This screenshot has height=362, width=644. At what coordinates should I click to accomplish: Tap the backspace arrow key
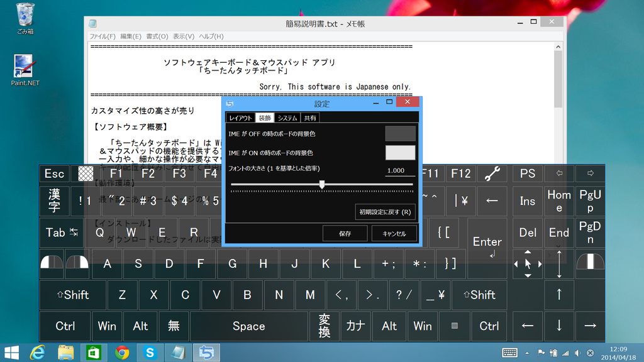[x=492, y=200]
